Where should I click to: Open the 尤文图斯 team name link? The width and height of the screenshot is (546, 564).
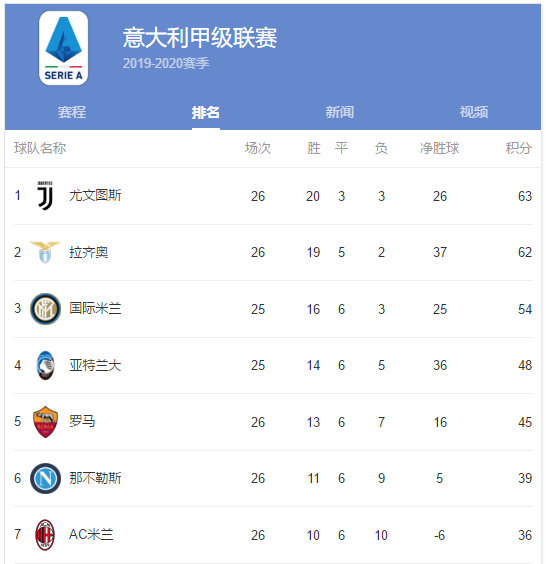95,196
